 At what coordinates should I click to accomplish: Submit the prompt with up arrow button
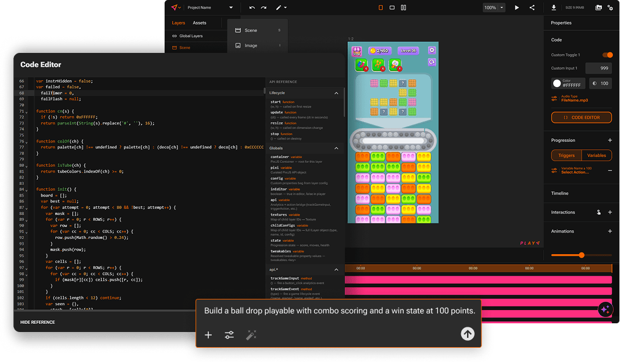[468, 334]
